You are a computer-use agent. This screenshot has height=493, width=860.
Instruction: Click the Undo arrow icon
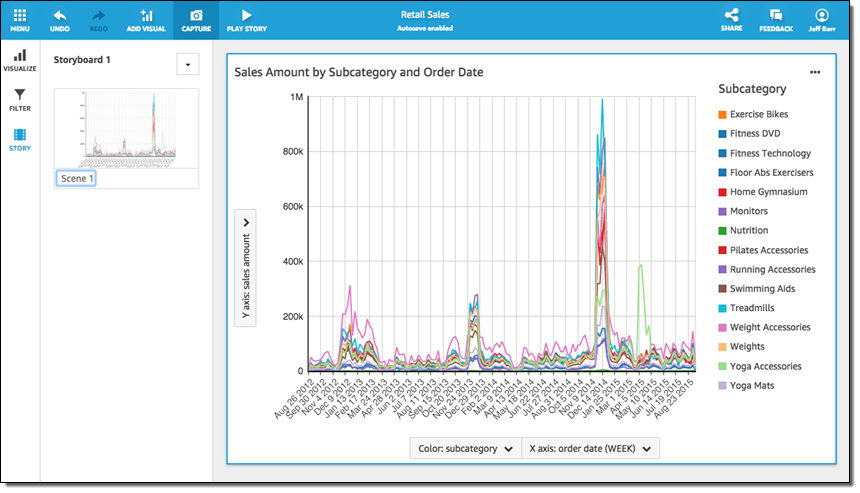tap(60, 17)
